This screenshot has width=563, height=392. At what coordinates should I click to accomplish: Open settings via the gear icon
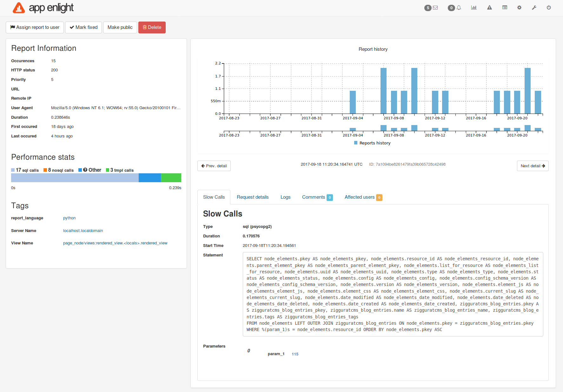coord(519,8)
